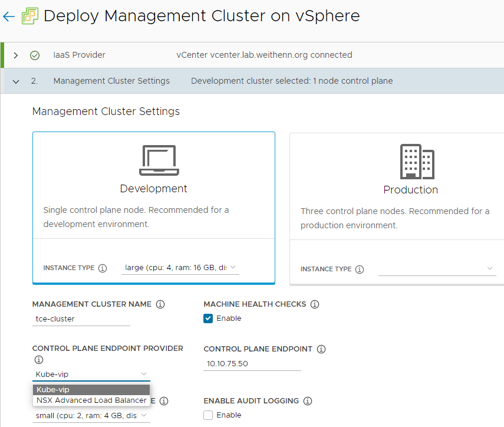Choose NSX Advanced Load Balancer option
This screenshot has height=427, width=504.
[91, 400]
